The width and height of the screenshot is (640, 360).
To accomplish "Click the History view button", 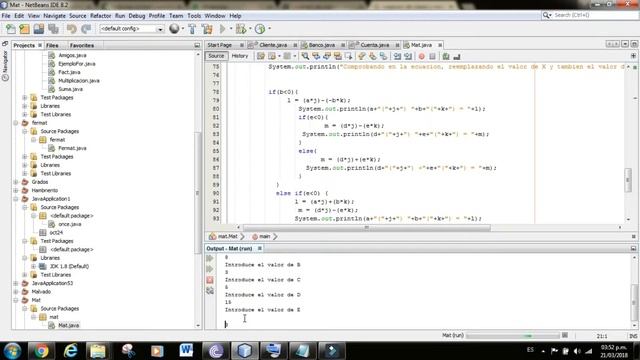I will pos(240,56).
